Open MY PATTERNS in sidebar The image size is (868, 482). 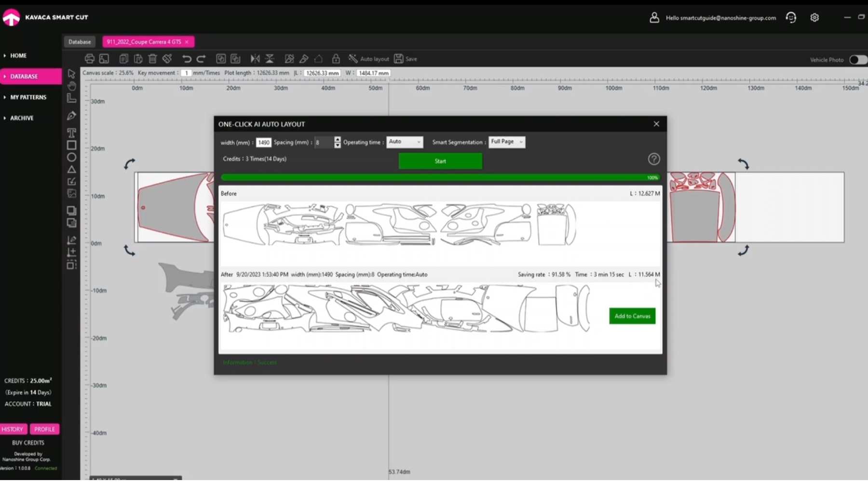(x=28, y=97)
